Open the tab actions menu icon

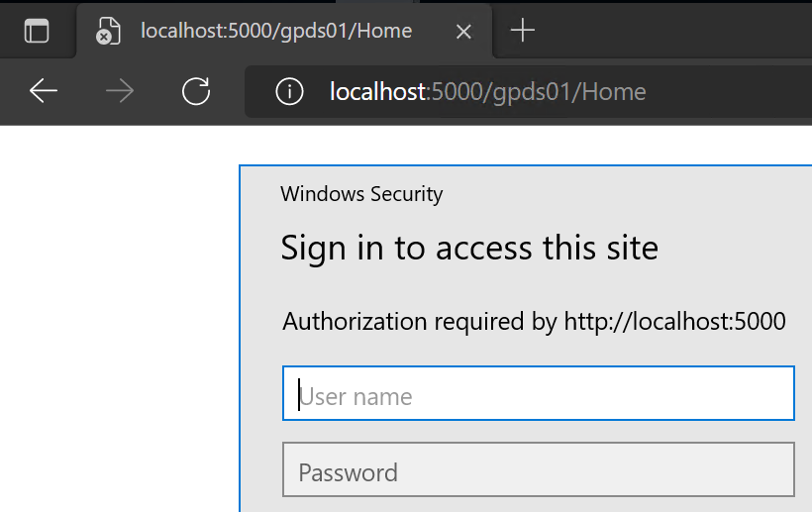tap(37, 31)
